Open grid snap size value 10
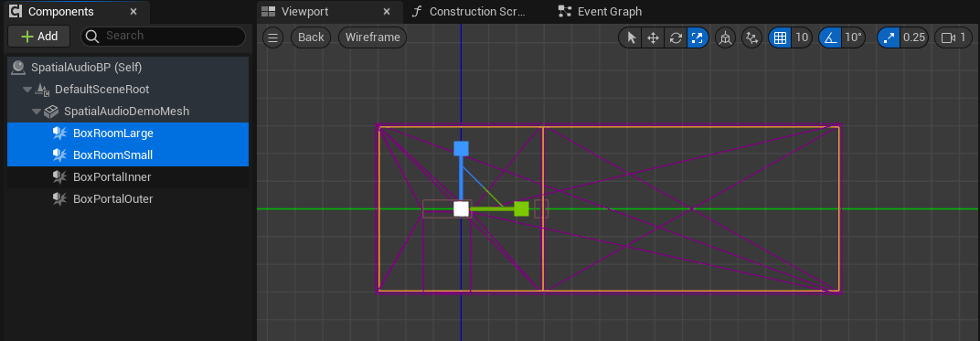This screenshot has width=980, height=341. [x=802, y=37]
